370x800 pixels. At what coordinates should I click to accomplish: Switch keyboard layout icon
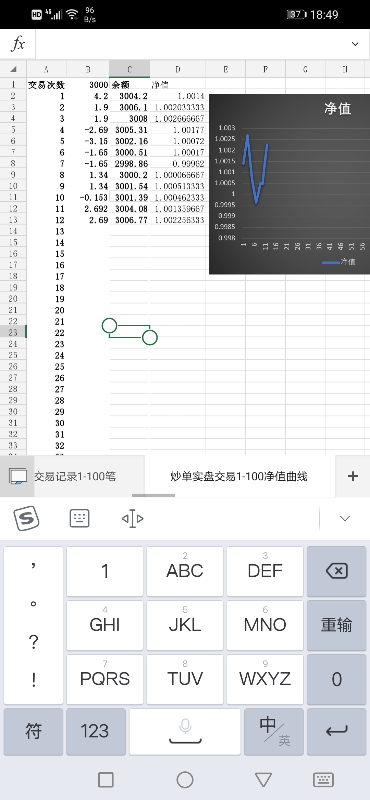click(x=79, y=518)
